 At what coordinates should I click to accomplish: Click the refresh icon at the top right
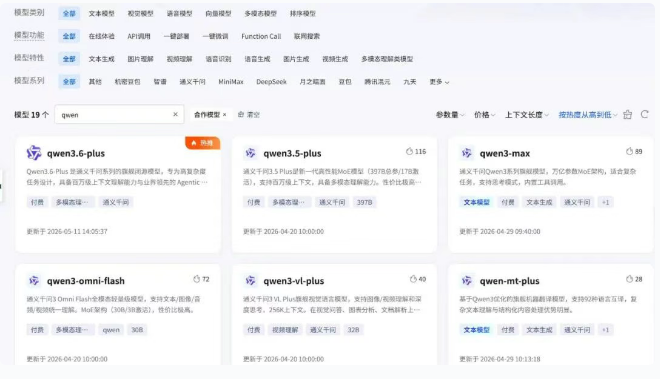pyautogui.click(x=644, y=114)
